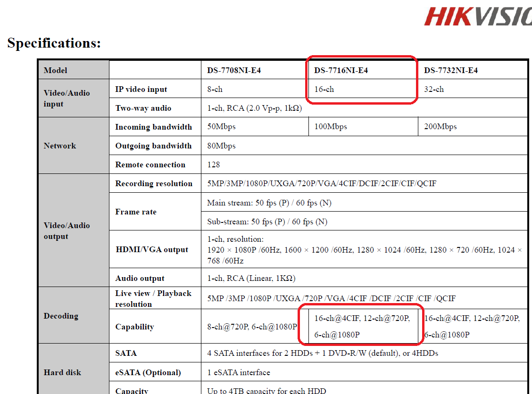Select '1-ch, RCA (Linear, 1KΩ)' value
The width and height of the screenshot is (532, 394).
pyautogui.click(x=251, y=279)
